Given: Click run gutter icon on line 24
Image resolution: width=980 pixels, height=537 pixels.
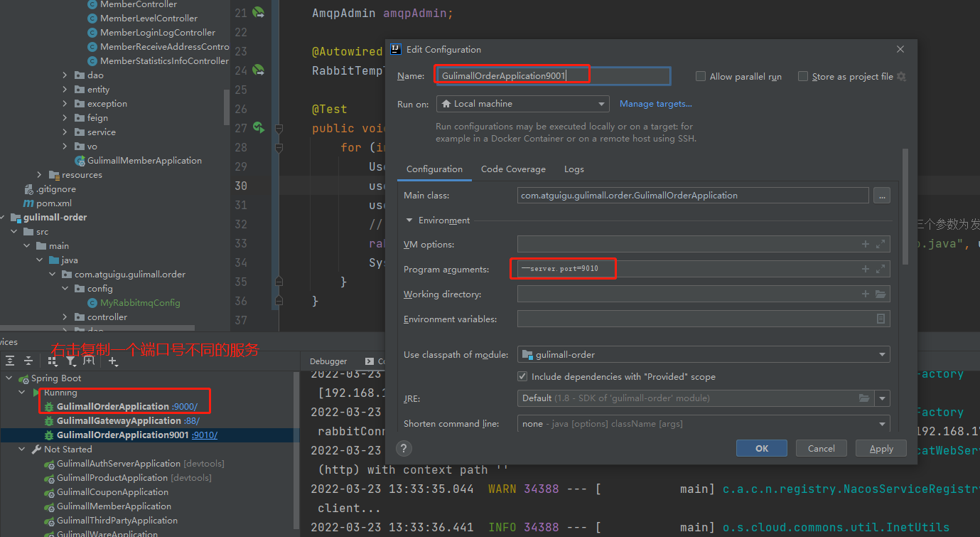Looking at the screenshot, I should [258, 70].
